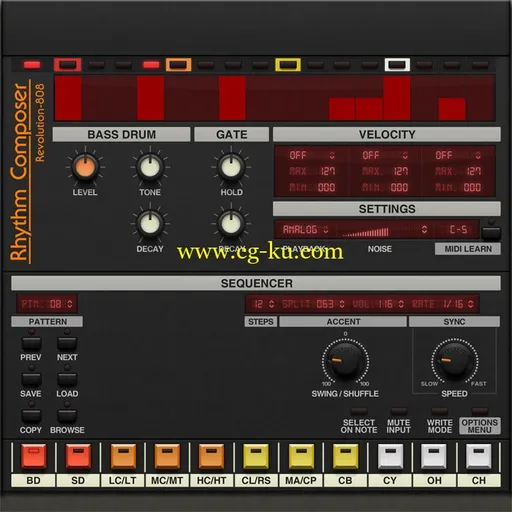Screen dimensions: 512x512
Task: Click the MIDI LEARN button
Action: point(468,249)
